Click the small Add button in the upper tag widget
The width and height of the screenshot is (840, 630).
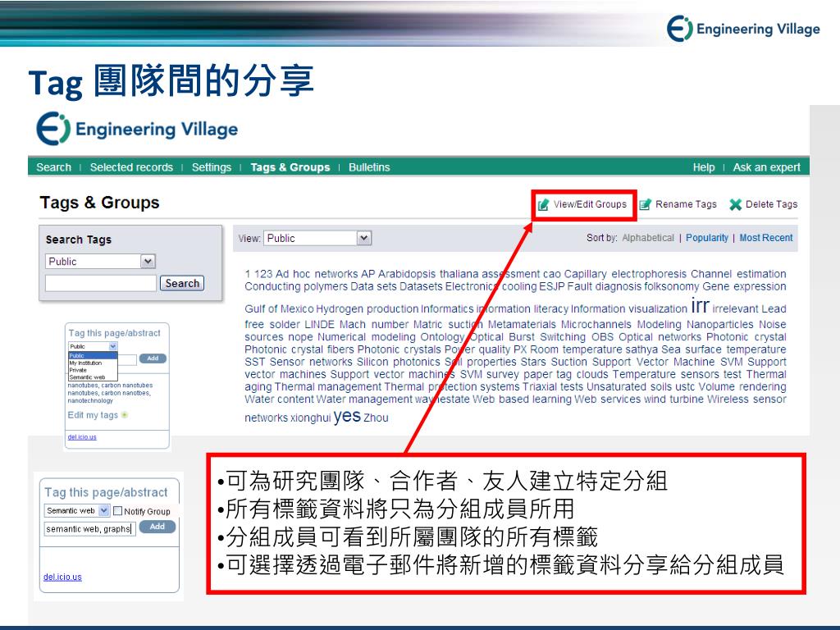[x=153, y=358]
